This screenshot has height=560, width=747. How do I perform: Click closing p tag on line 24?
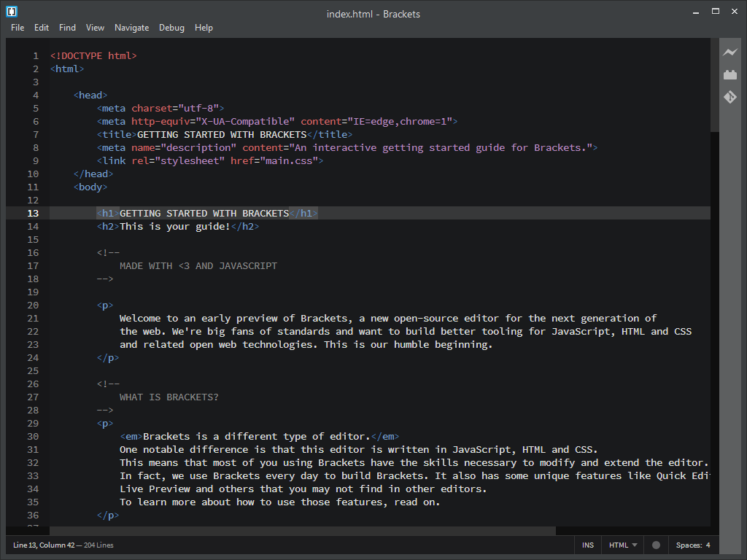[108, 357]
